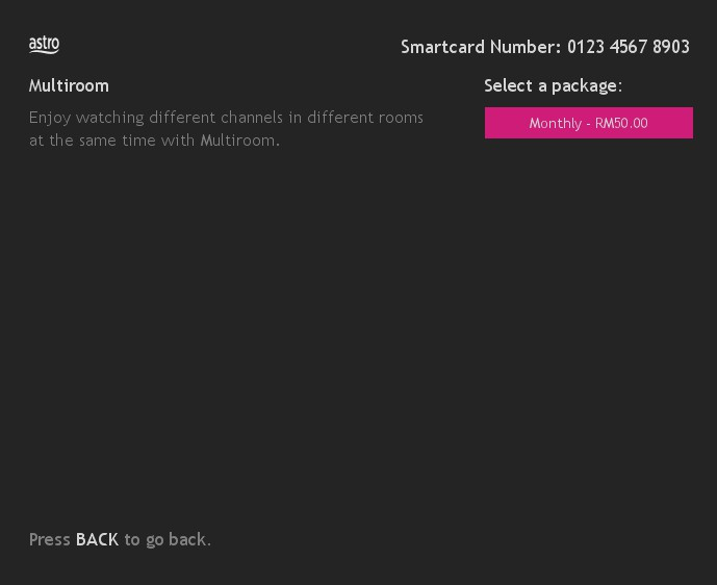Click the to go back text

168,540
